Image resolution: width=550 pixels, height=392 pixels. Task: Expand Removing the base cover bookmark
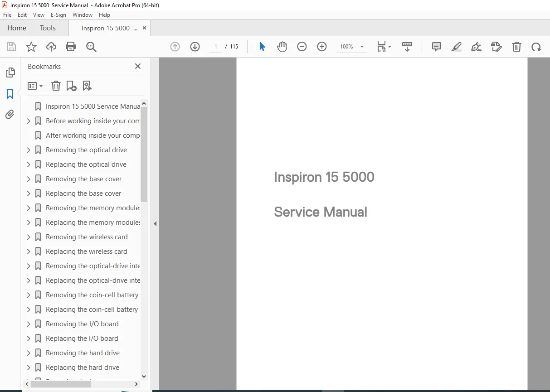(x=29, y=179)
